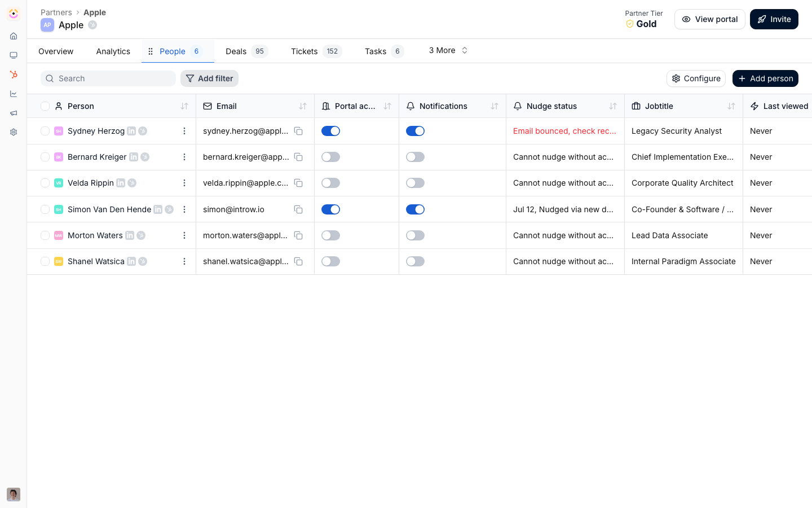Open Configure table settings
Viewport: 812px width, 508px height.
[696, 78]
